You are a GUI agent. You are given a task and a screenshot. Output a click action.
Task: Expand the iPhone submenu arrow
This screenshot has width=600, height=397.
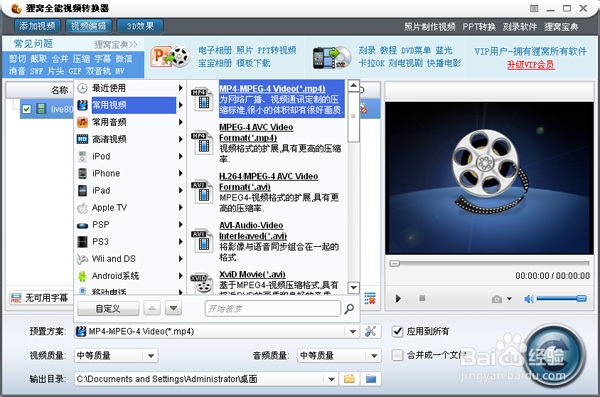(181, 173)
